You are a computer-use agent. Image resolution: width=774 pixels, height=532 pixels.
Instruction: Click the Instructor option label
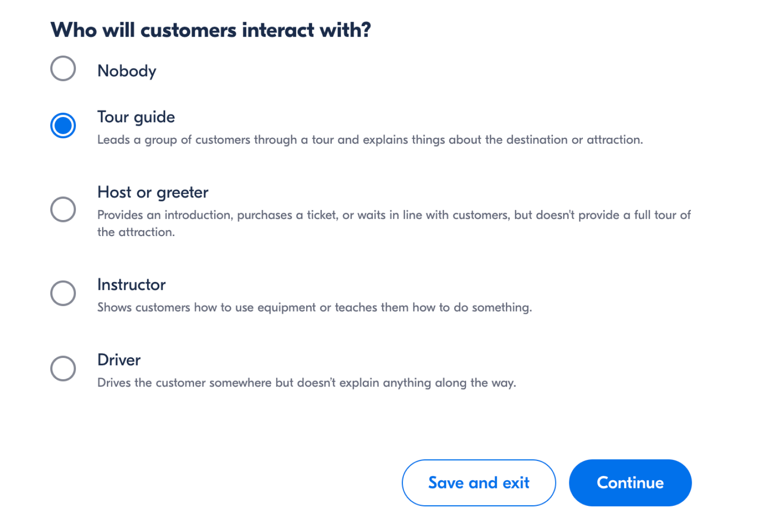click(131, 285)
